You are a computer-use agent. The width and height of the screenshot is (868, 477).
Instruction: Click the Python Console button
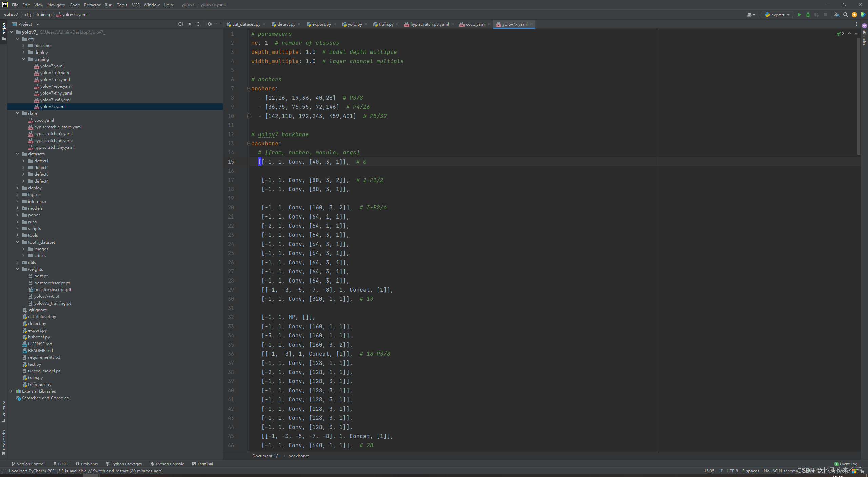tap(167, 464)
